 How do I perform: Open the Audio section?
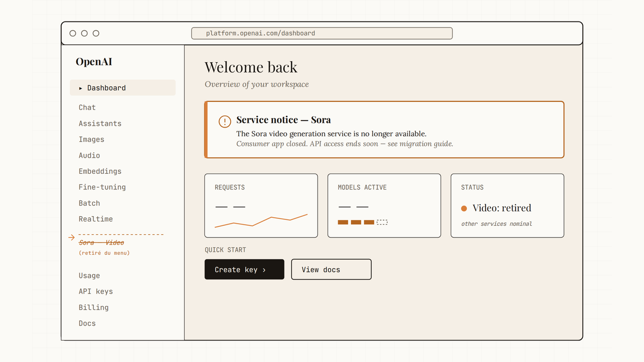89,156
